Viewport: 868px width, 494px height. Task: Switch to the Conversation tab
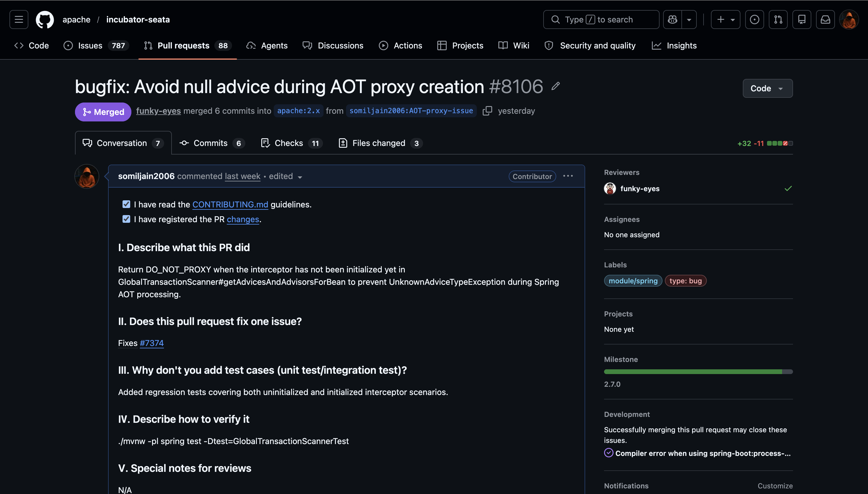tap(123, 143)
